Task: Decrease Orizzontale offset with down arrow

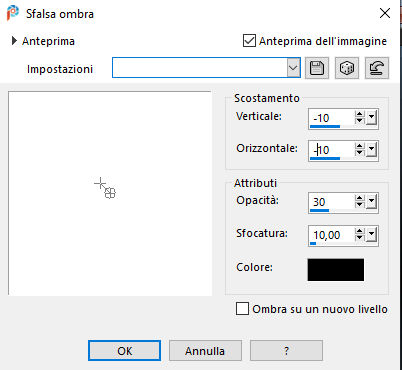Action: (x=359, y=153)
